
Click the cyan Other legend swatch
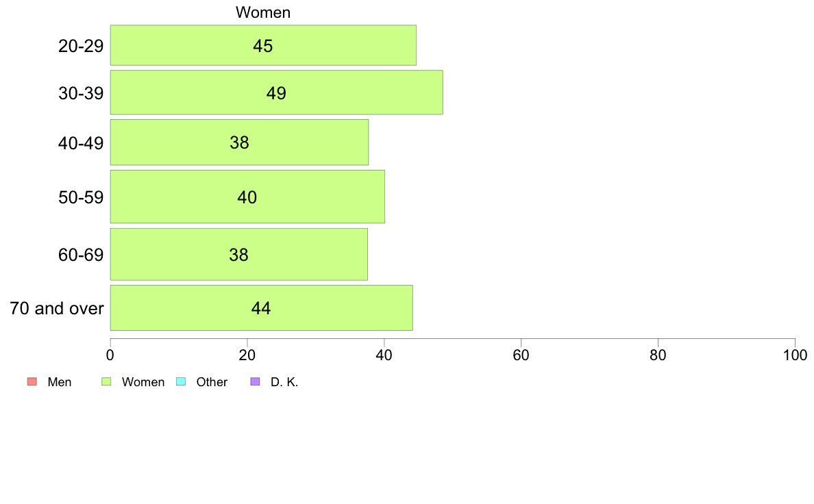click(181, 381)
